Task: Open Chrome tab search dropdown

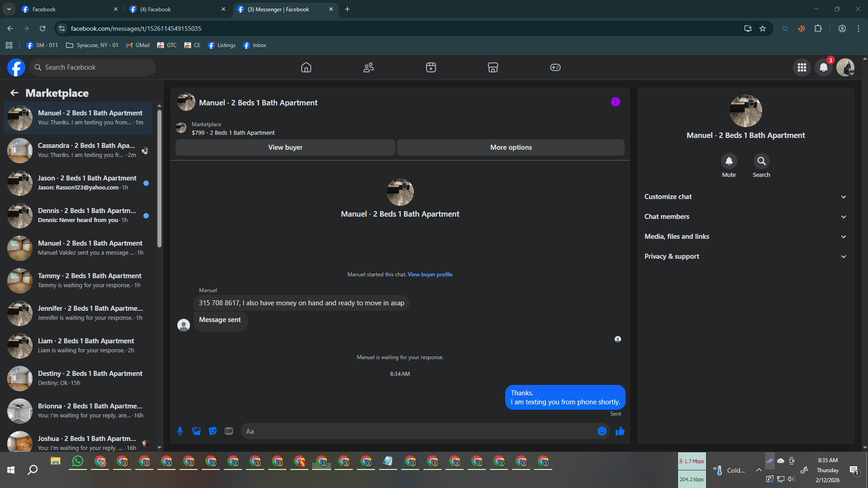Action: [9, 9]
